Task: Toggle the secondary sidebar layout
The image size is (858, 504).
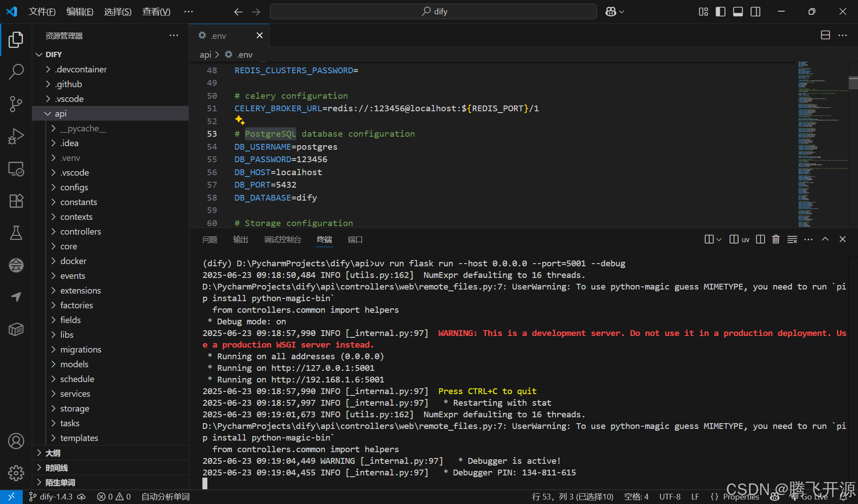Action: [755, 12]
